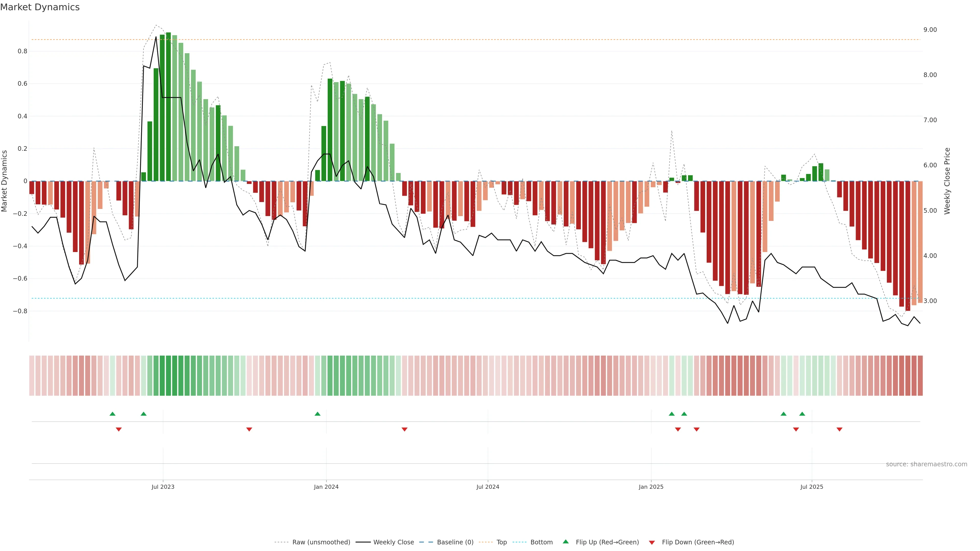Viewport: 980px width, 551px height.
Task: Click the Weekly Close Price axis title
Action: click(947, 181)
